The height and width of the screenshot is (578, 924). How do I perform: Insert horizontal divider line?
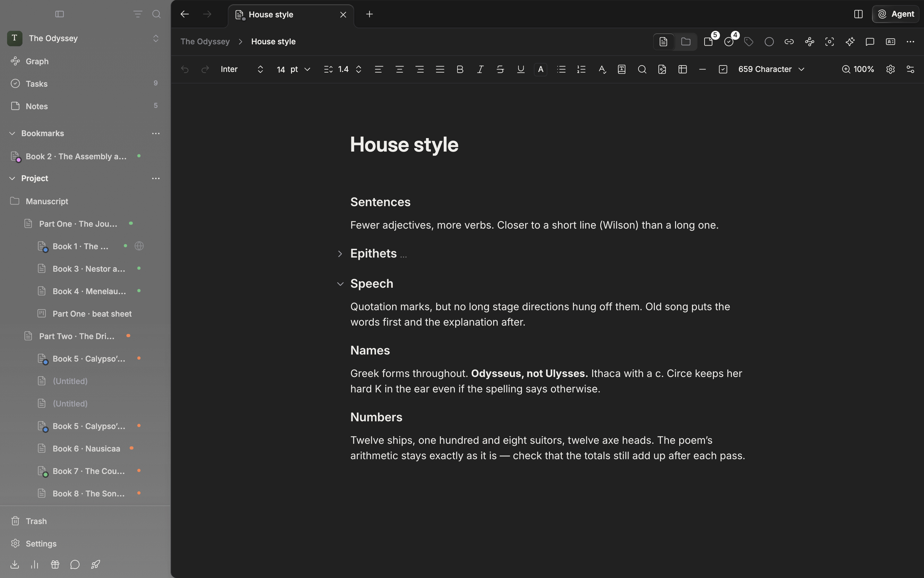[x=702, y=69]
